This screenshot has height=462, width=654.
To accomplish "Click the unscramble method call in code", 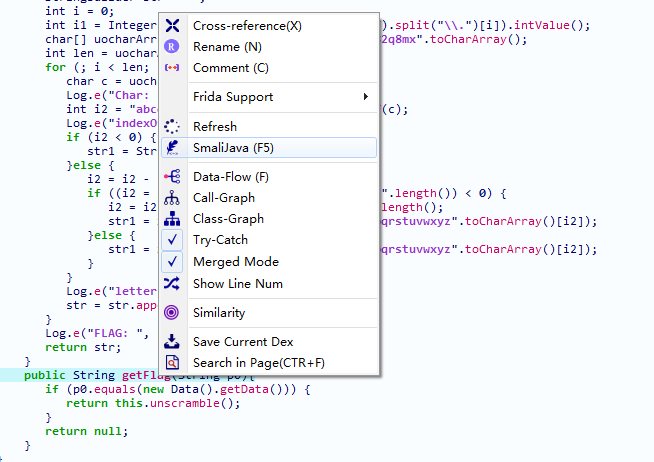I will pos(184,403).
